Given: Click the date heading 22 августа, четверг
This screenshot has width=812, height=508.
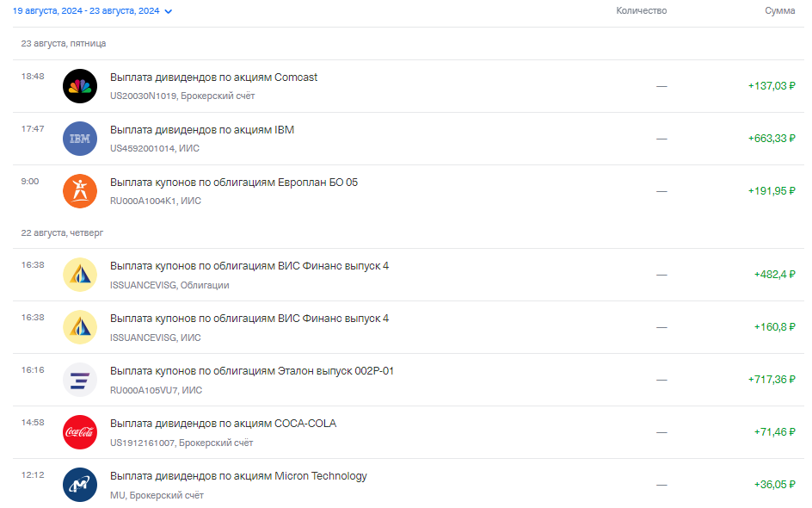Looking at the screenshot, I should 62,233.
